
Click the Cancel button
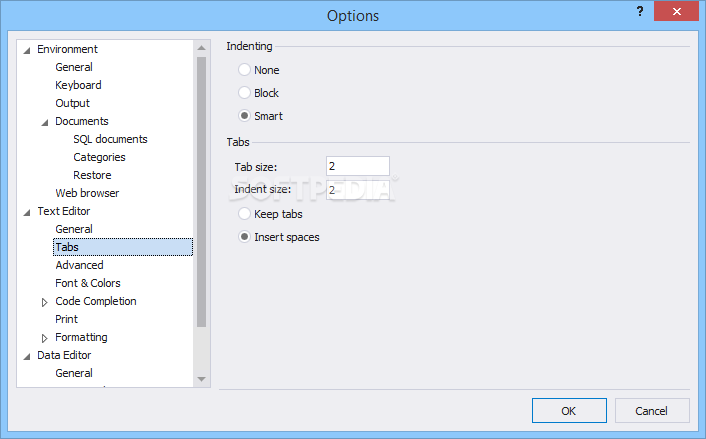tap(651, 410)
